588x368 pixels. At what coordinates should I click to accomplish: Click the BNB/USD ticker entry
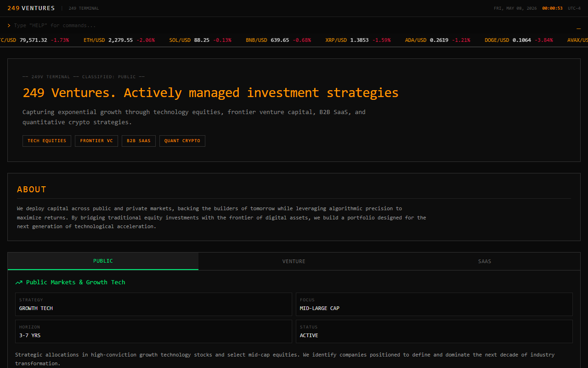(x=278, y=40)
